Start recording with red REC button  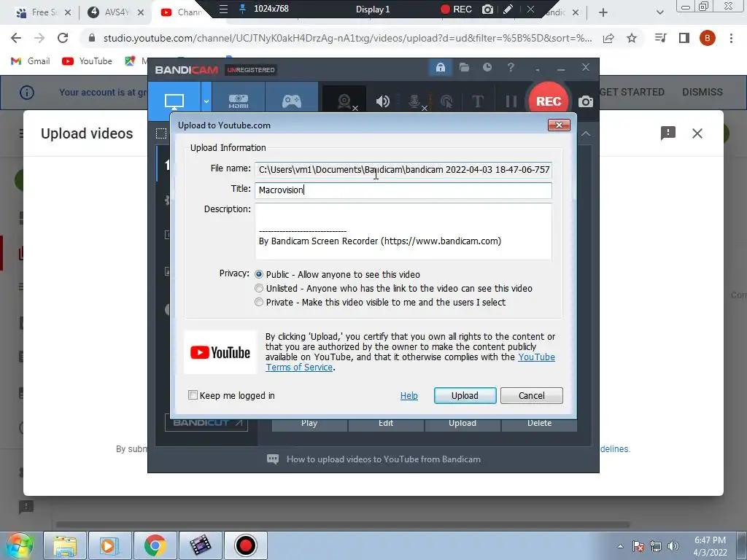(549, 101)
